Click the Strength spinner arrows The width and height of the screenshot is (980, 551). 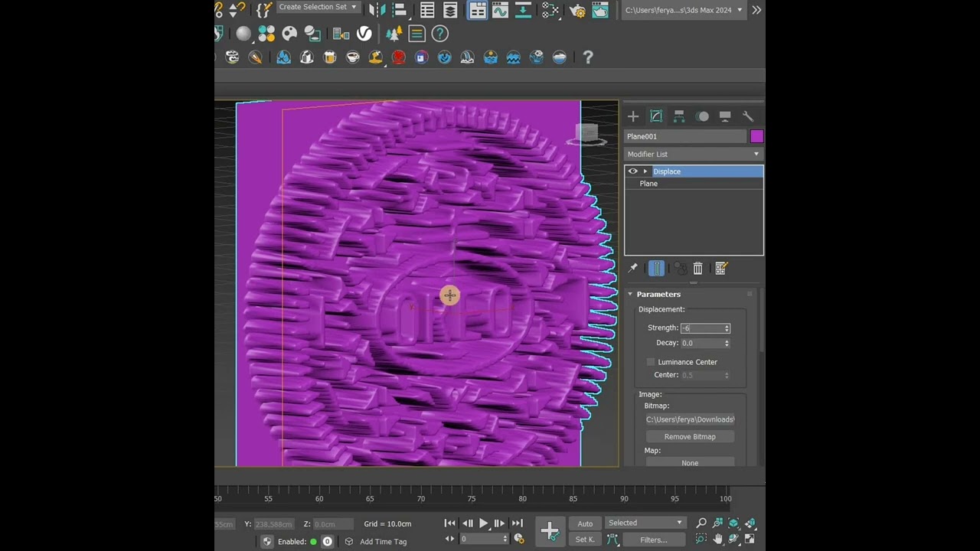point(727,328)
